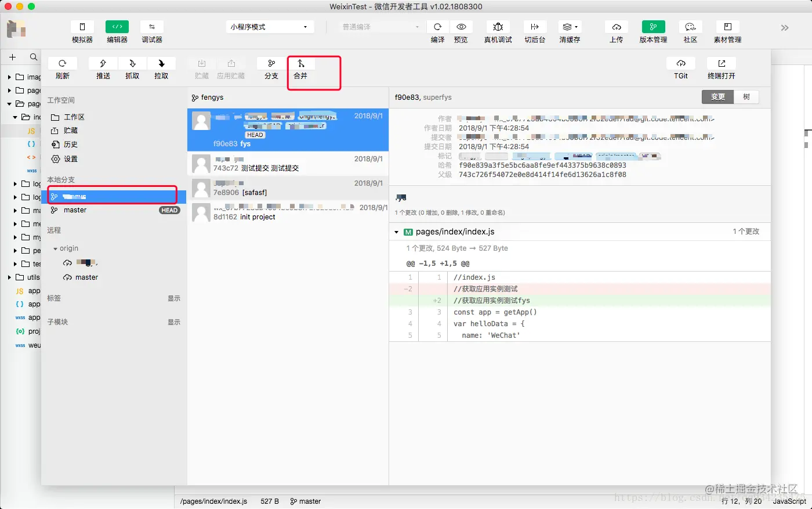This screenshot has height=509, width=812.
Task: Click the plus icon to add file
Action: point(12,57)
